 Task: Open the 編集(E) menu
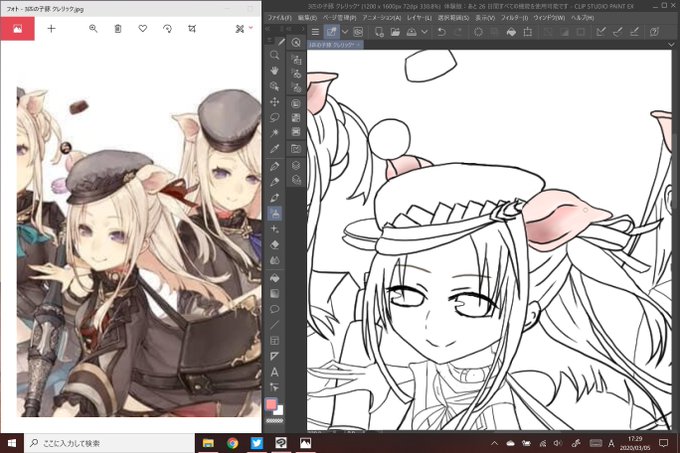[307, 18]
